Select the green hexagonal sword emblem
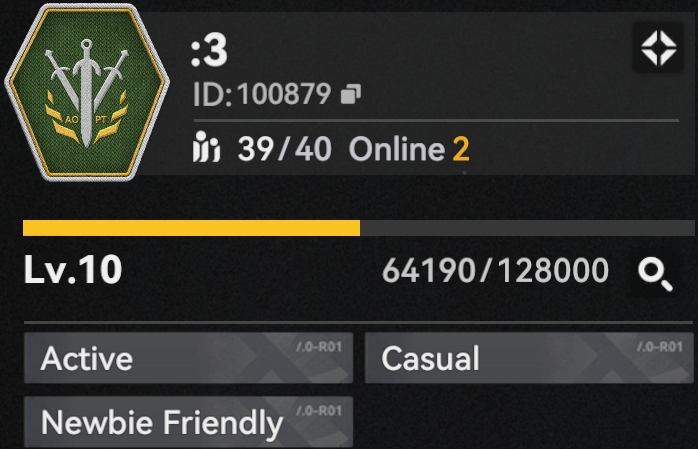 pyautogui.click(x=87, y=92)
